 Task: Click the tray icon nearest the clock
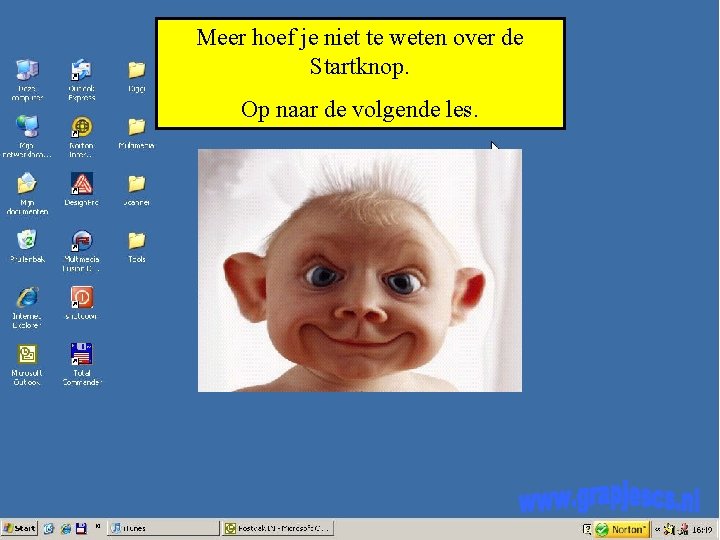point(684,529)
